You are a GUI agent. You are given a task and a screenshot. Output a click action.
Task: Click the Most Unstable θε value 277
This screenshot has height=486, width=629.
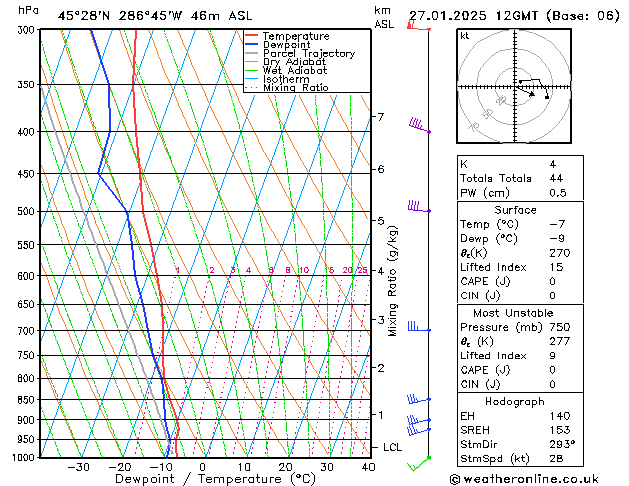[x=560, y=341]
